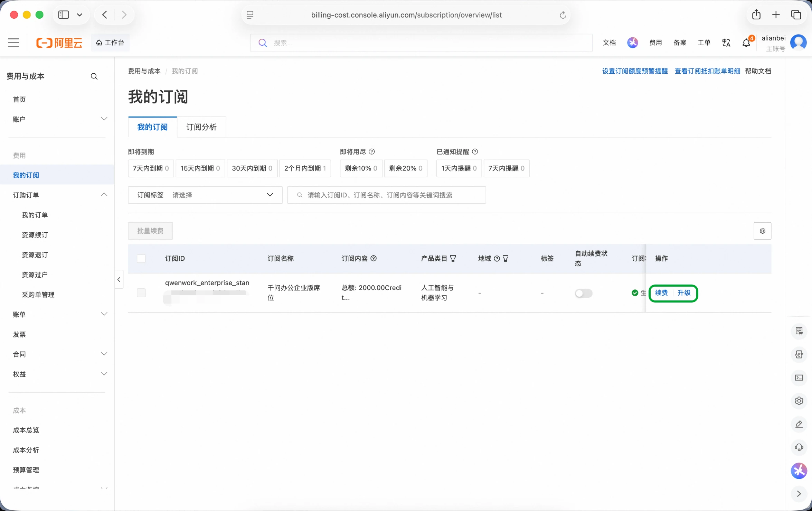Open the alianbei account avatar
812x511 pixels.
(798, 43)
